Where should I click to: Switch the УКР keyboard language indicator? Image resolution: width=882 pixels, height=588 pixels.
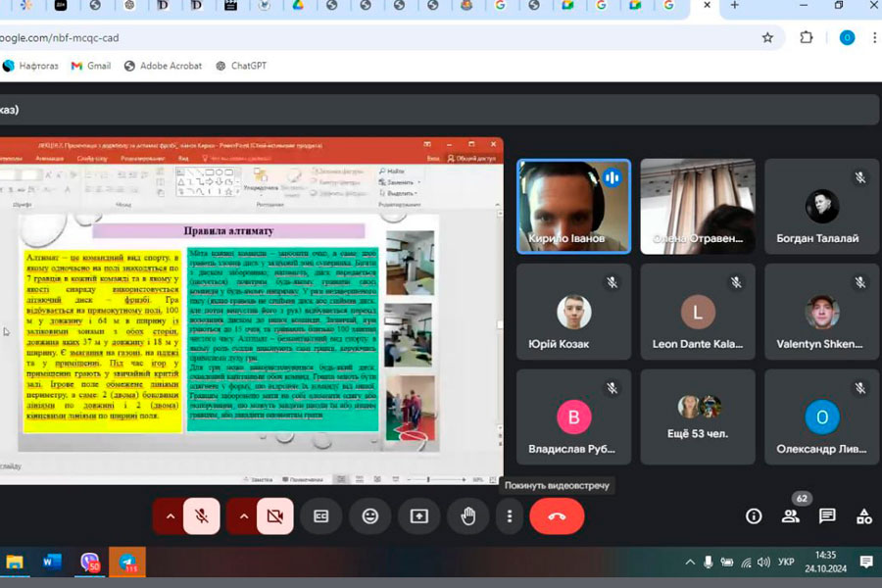pos(786,562)
